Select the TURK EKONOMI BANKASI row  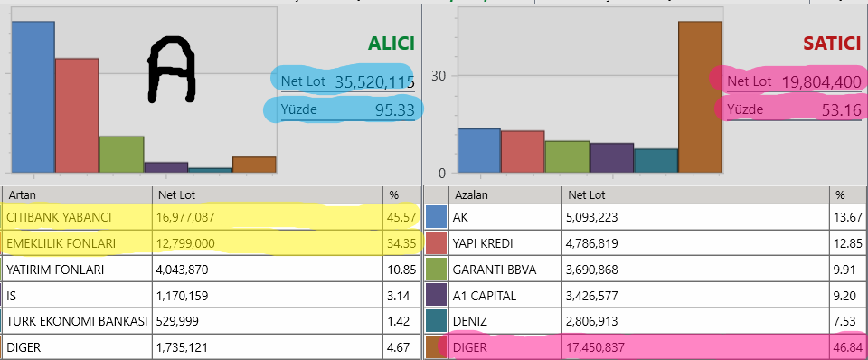(x=210, y=321)
